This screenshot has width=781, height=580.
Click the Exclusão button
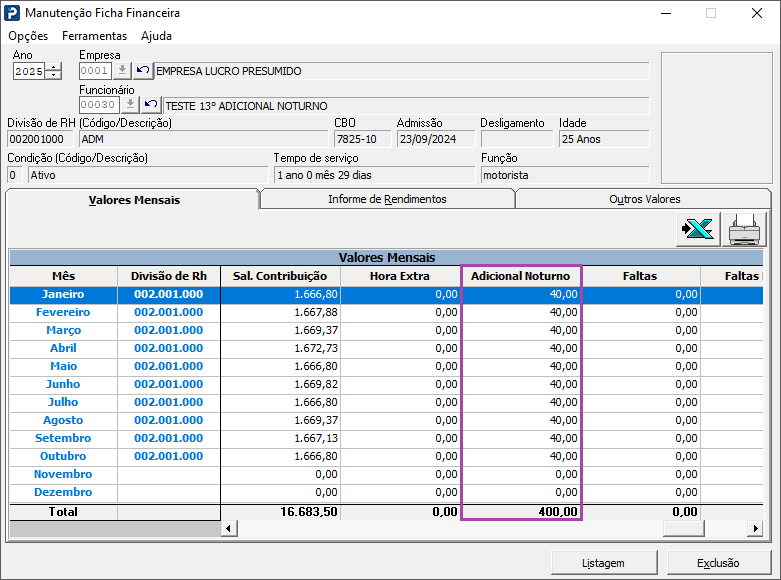pyautogui.click(x=718, y=563)
